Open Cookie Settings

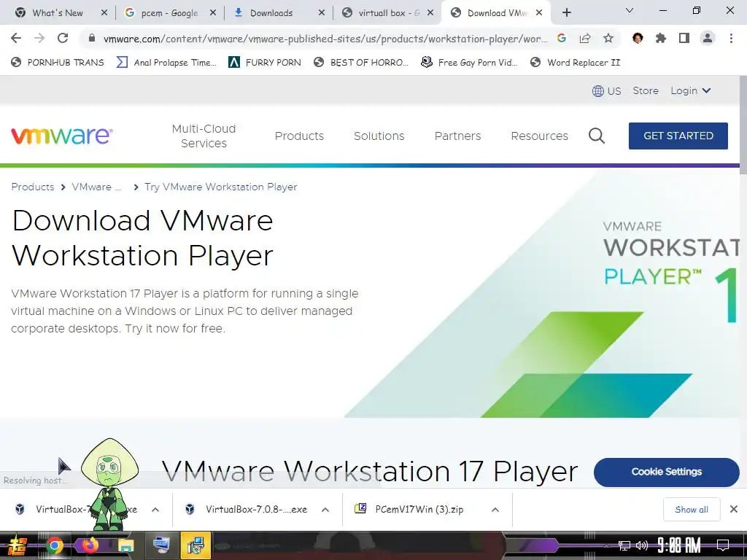(667, 472)
